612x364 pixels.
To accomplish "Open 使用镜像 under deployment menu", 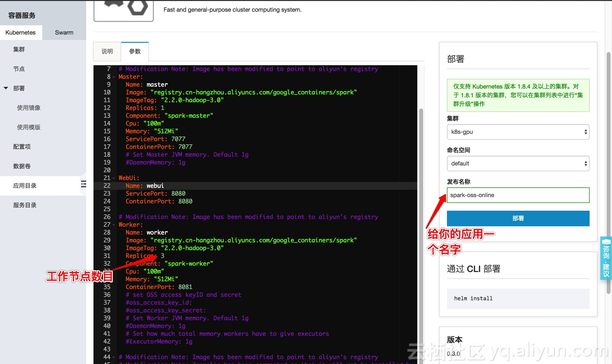I will 28,108.
